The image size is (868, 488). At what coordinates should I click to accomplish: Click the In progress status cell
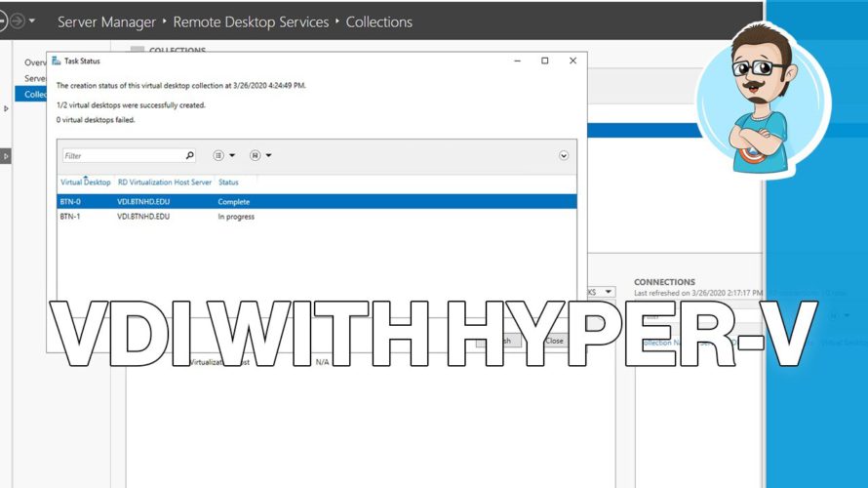pyautogui.click(x=236, y=217)
